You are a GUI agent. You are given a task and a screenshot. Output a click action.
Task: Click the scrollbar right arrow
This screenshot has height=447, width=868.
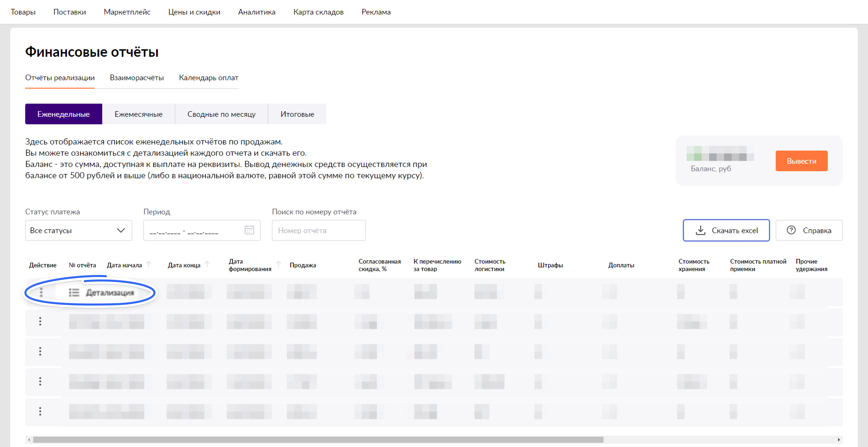coord(839,440)
